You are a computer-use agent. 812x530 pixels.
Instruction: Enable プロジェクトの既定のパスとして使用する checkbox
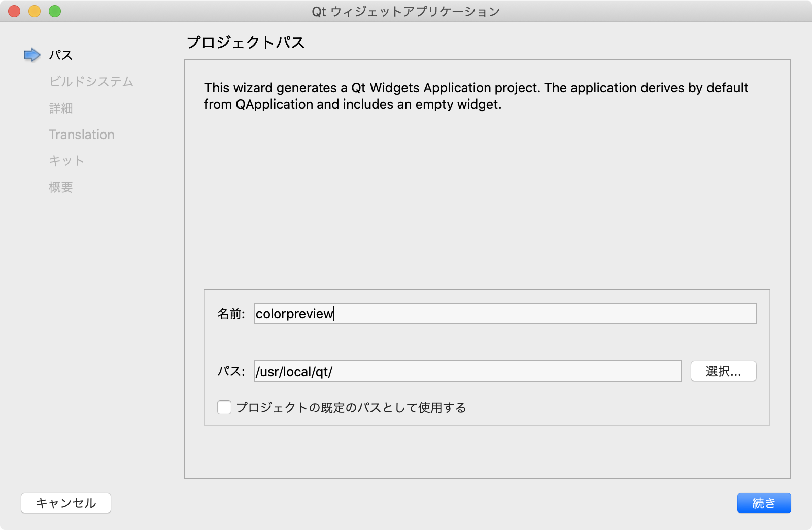point(224,407)
